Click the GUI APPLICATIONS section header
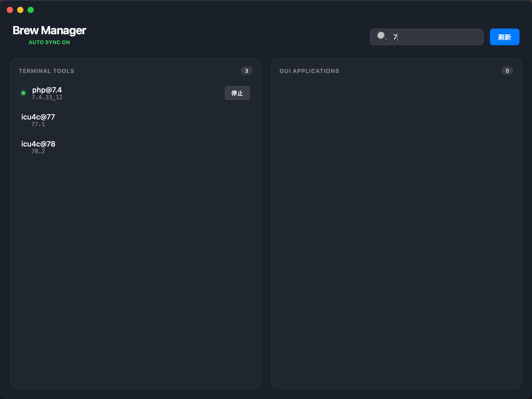 [309, 71]
